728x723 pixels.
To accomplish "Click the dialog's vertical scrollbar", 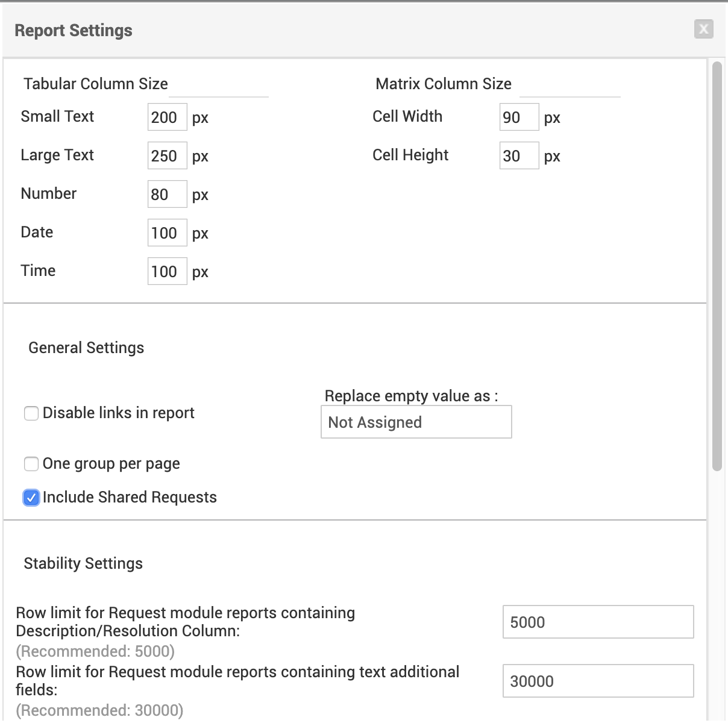I will point(717,265).
